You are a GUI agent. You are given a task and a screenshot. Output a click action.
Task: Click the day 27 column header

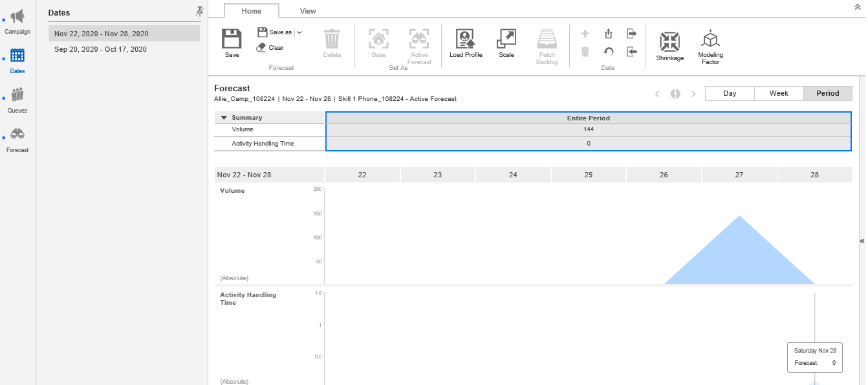[739, 175]
